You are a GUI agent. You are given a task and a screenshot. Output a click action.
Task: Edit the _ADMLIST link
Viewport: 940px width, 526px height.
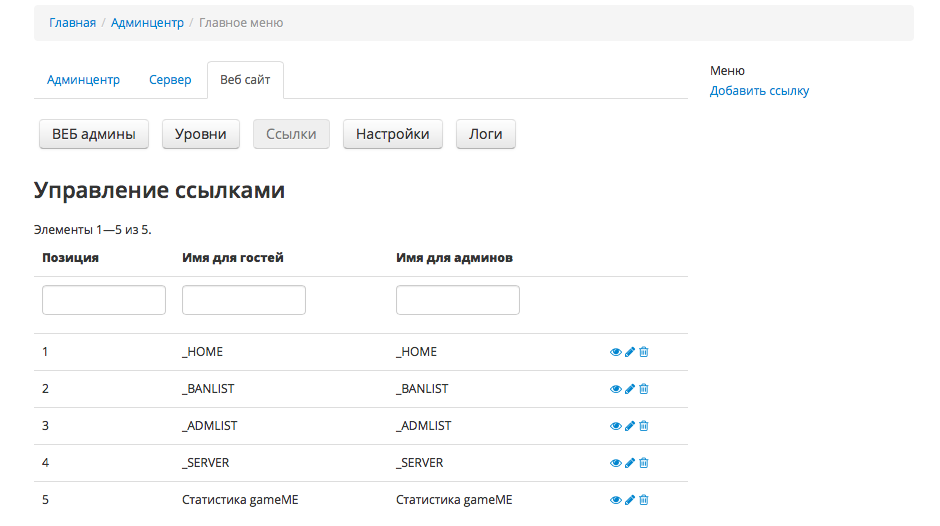pos(629,426)
